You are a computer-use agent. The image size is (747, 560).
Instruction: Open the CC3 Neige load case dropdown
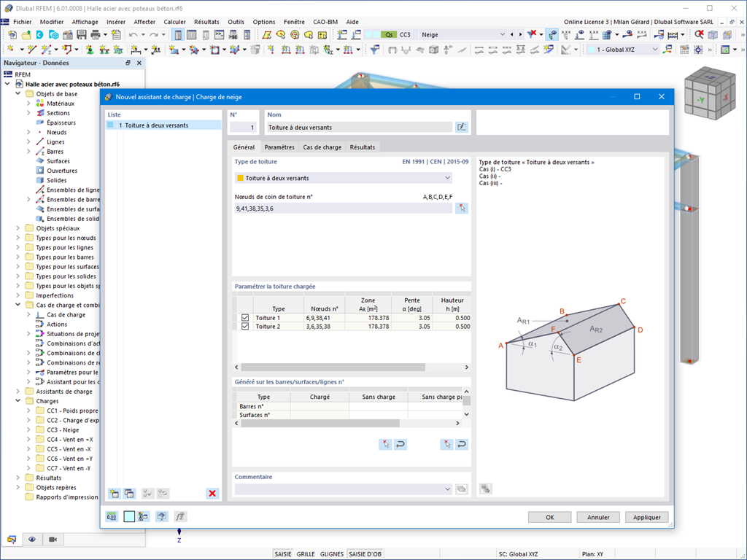pyautogui.click(x=502, y=34)
